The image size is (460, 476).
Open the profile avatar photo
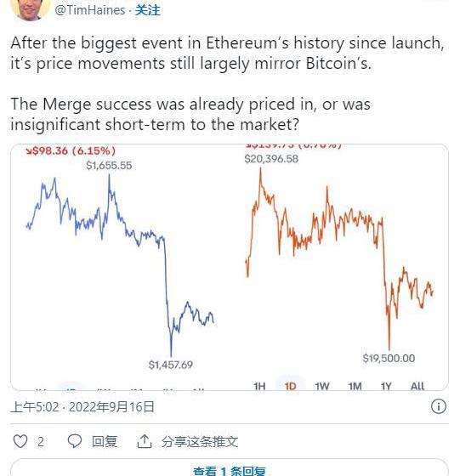tap(31, 9)
